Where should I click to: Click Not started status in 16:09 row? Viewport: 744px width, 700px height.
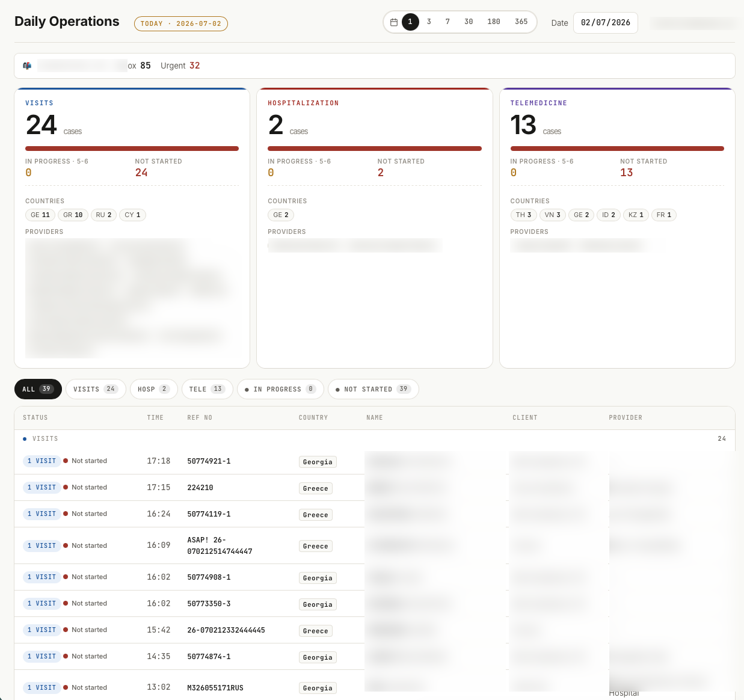click(x=85, y=545)
